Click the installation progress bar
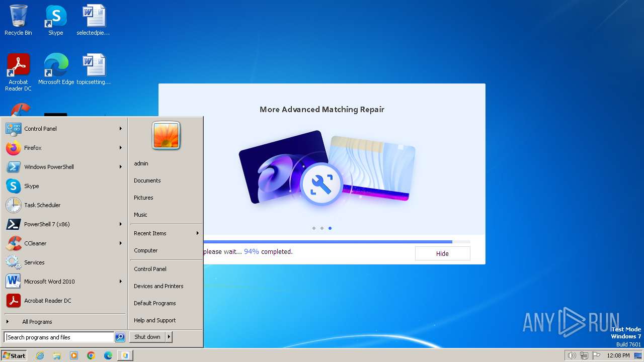The image size is (644, 362). click(337, 242)
